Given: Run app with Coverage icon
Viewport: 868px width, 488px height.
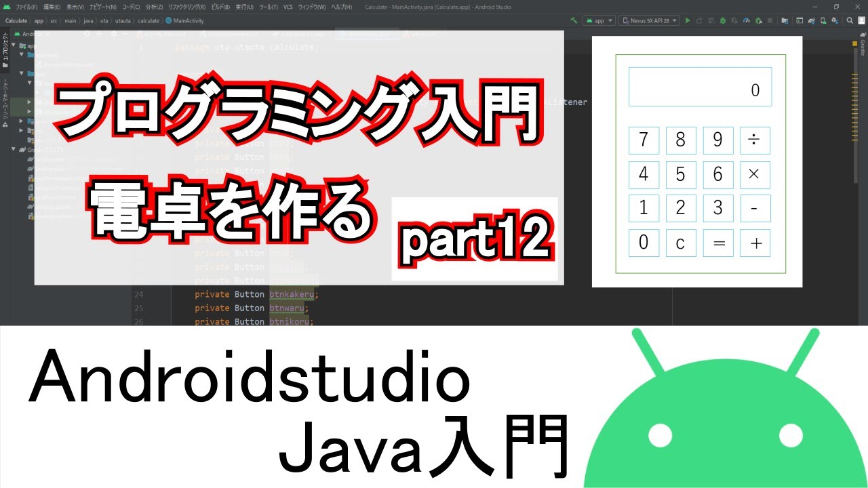Looking at the screenshot, I should 734,20.
